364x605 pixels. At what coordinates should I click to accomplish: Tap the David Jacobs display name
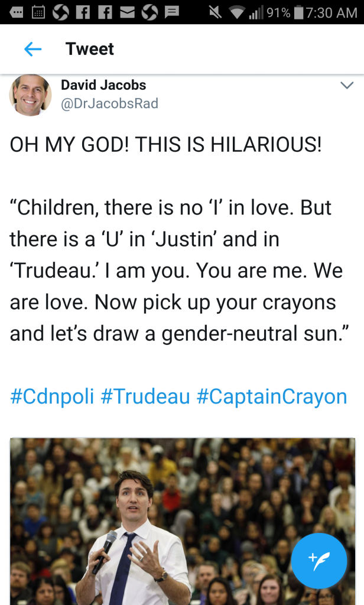pyautogui.click(x=103, y=85)
